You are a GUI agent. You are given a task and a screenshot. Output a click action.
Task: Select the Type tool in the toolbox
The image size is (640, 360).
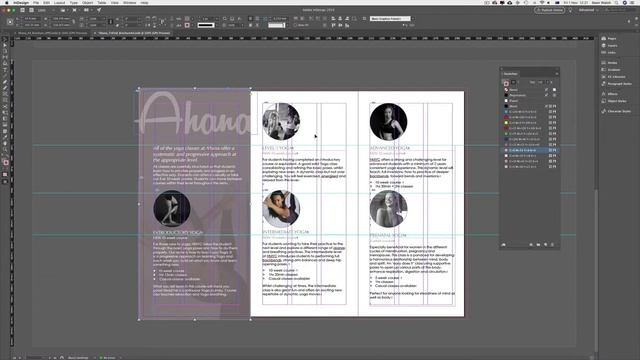(x=5, y=70)
